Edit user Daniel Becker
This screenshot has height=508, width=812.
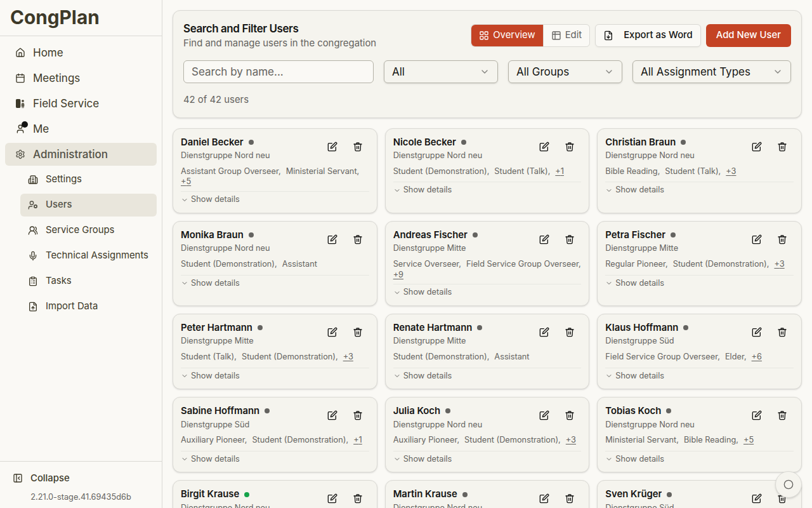tap(332, 147)
